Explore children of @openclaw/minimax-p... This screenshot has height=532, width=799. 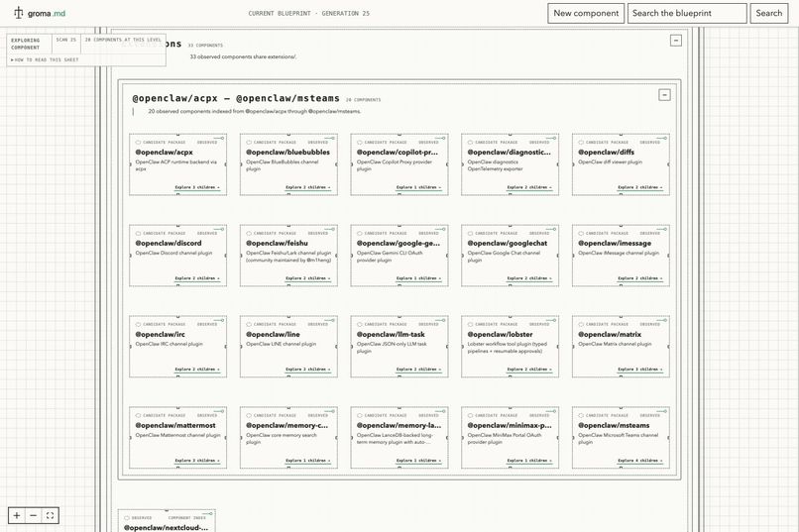pyautogui.click(x=529, y=461)
